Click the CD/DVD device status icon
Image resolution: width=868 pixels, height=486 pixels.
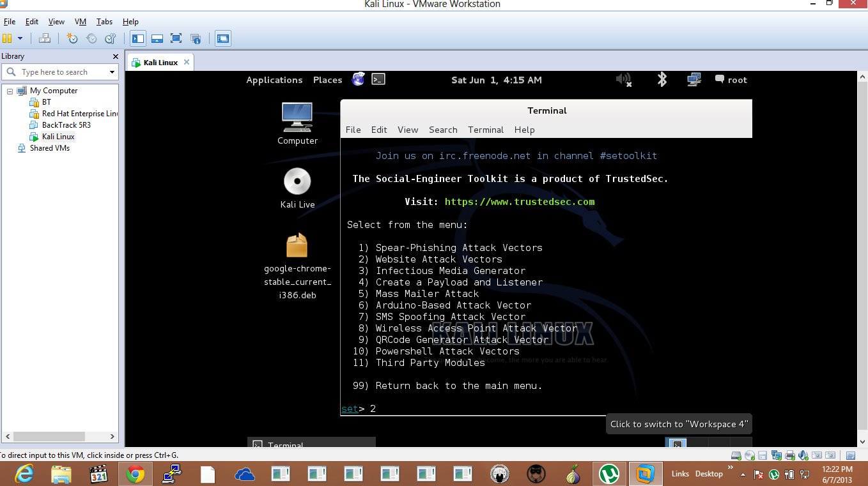pos(750,455)
